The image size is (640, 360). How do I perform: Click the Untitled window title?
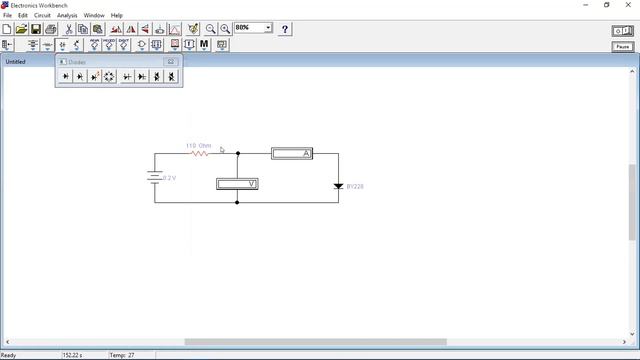[x=16, y=62]
